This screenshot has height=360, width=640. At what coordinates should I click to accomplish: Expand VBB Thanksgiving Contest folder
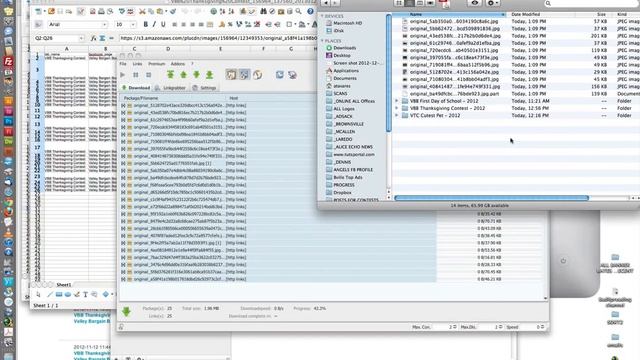click(x=396, y=108)
